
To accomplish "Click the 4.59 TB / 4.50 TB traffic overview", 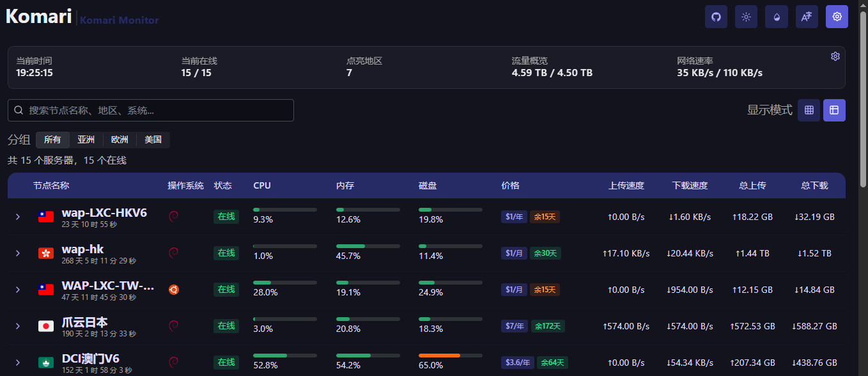I will [552, 73].
